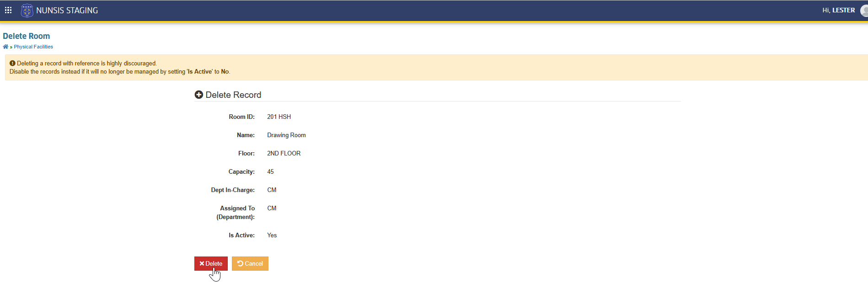Select the Capacity value 45
This screenshot has width=868, height=294.
[270, 171]
